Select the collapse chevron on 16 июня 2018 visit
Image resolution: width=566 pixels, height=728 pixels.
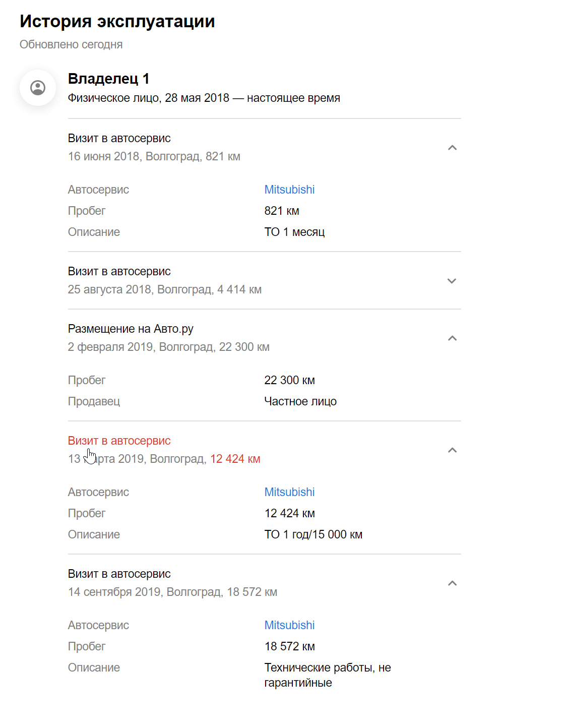[453, 148]
